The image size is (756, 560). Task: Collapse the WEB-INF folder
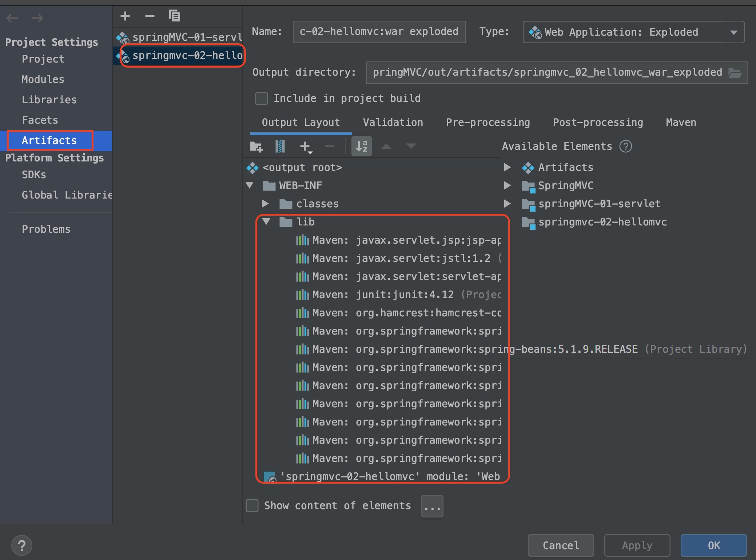pyautogui.click(x=250, y=185)
